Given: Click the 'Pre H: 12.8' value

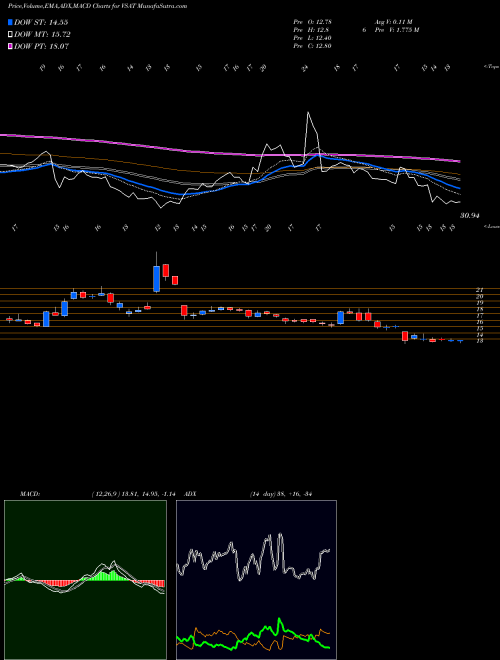Looking at the screenshot, I should (311, 30).
